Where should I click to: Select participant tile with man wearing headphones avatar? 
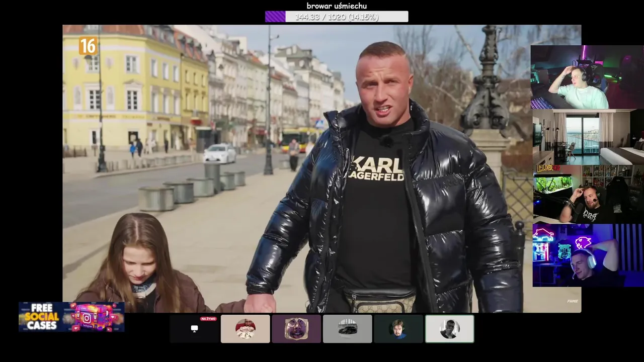pyautogui.click(x=398, y=329)
